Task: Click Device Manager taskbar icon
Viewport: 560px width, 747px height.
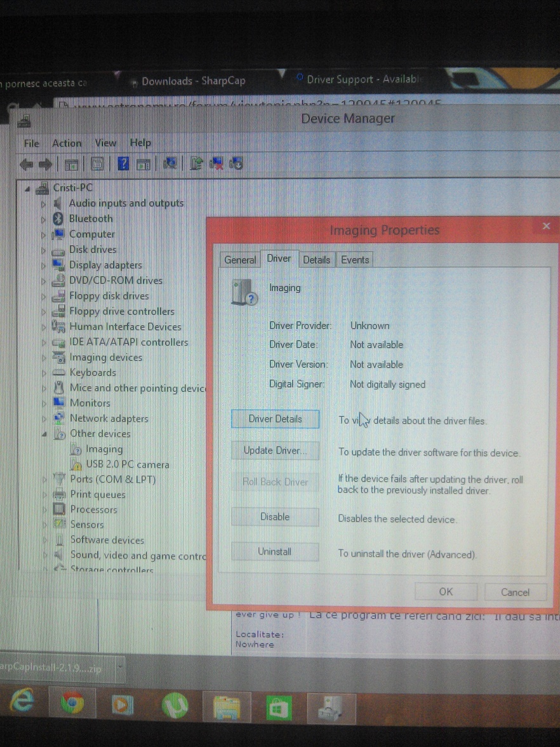Action: (x=331, y=708)
